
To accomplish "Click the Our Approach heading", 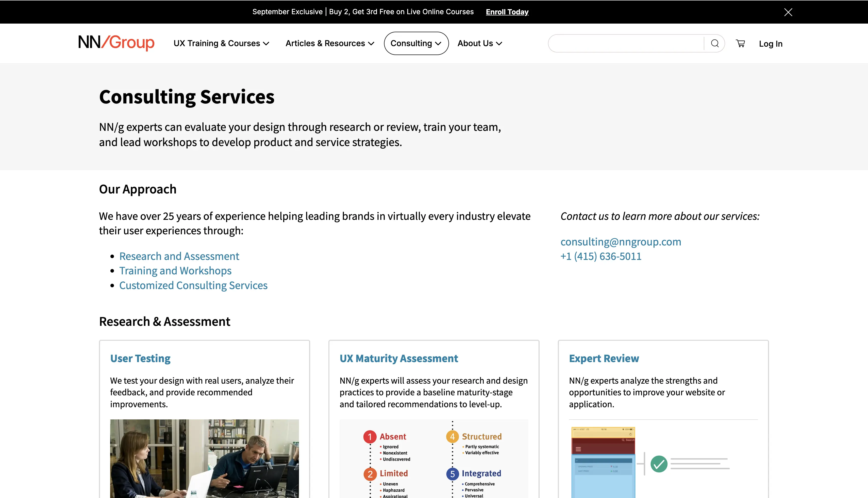I will [x=138, y=189].
